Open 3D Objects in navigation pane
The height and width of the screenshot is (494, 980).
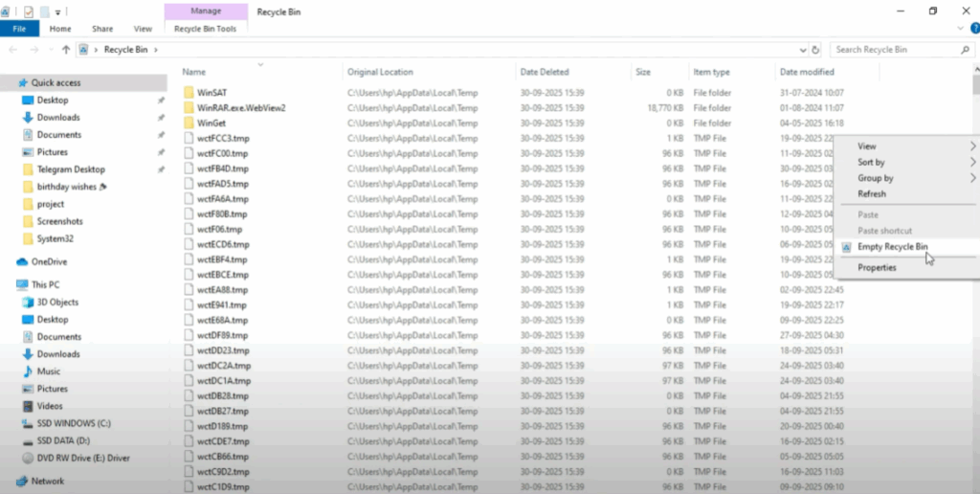coord(57,303)
